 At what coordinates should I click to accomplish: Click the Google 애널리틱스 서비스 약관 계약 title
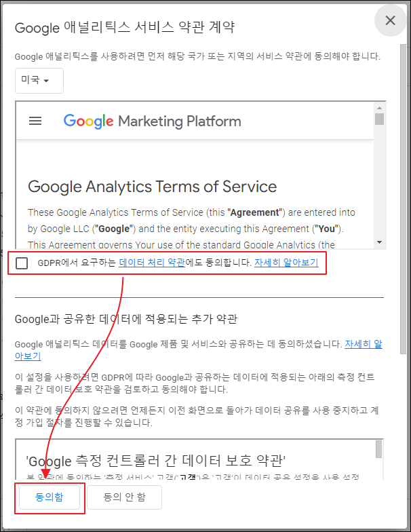125,27
